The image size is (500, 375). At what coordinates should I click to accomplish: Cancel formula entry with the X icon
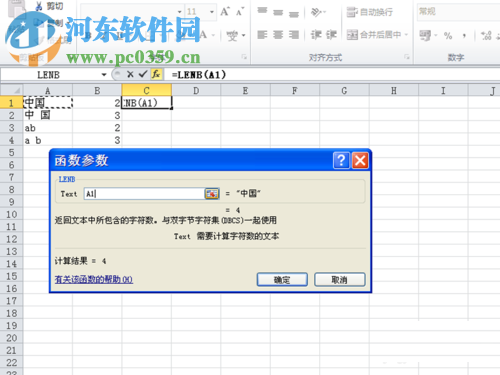(130, 74)
